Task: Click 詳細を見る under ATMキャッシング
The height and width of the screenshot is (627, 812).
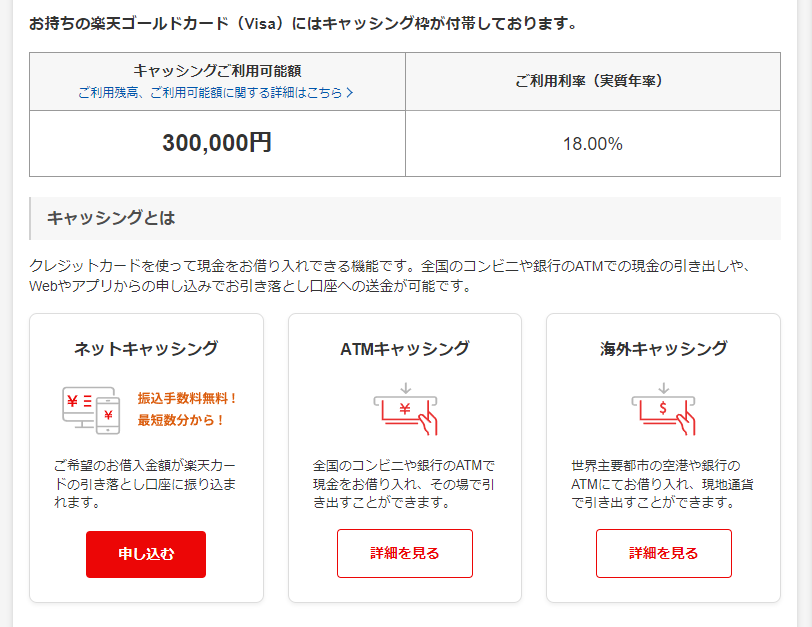Action: [x=405, y=553]
